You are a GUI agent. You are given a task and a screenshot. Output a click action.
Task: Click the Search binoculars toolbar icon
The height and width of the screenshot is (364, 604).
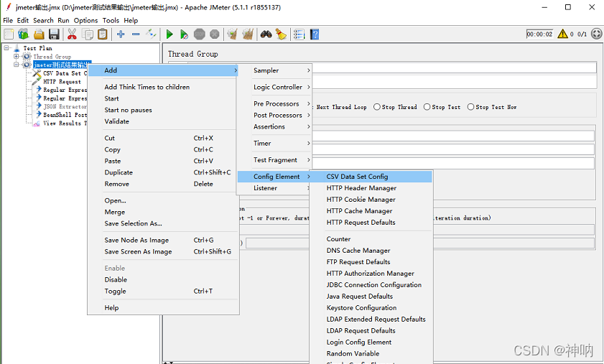click(x=266, y=34)
